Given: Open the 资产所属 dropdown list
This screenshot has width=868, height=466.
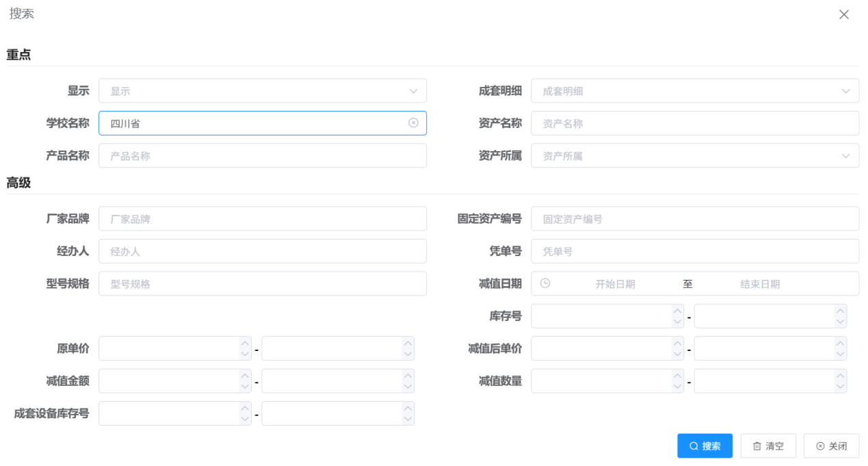Looking at the screenshot, I should (694, 156).
